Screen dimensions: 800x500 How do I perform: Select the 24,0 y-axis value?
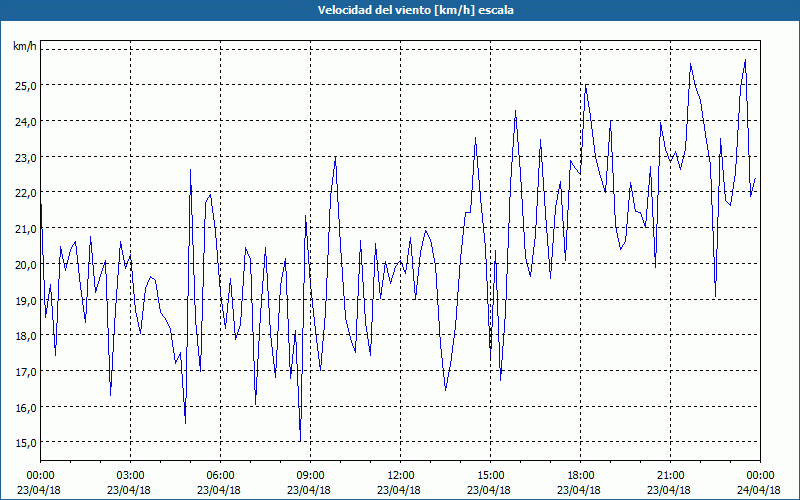[x=25, y=121]
